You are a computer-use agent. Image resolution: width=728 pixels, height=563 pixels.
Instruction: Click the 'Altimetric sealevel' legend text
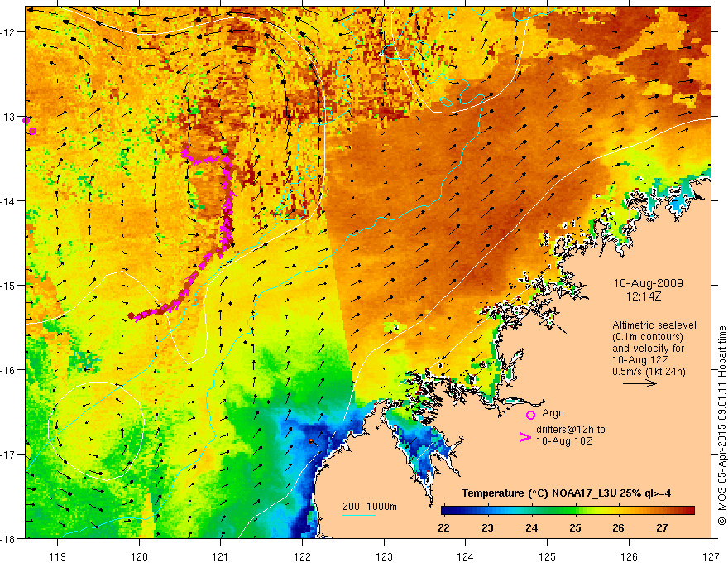tap(654, 325)
